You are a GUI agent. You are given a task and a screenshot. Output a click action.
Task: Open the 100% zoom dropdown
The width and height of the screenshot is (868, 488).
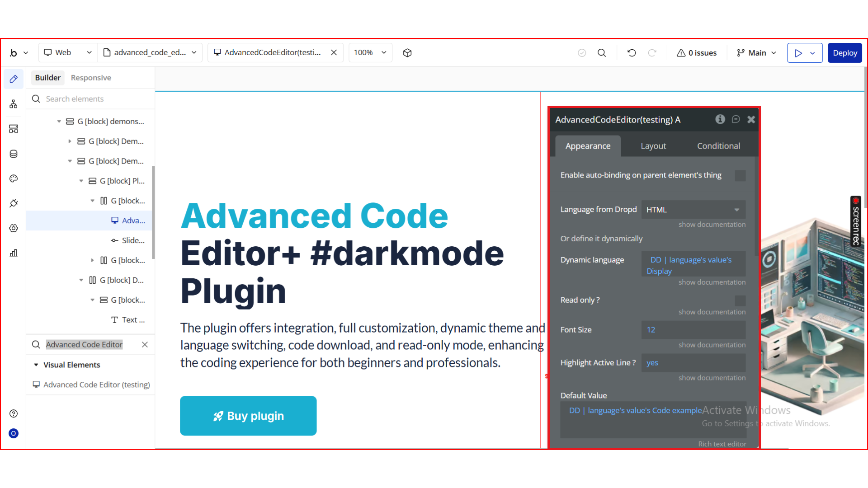coord(370,53)
